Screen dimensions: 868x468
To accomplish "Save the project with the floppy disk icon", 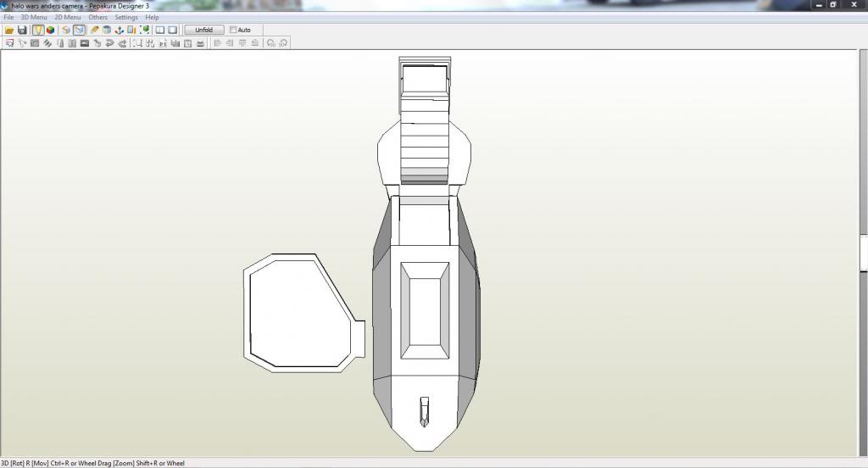I will coord(22,30).
